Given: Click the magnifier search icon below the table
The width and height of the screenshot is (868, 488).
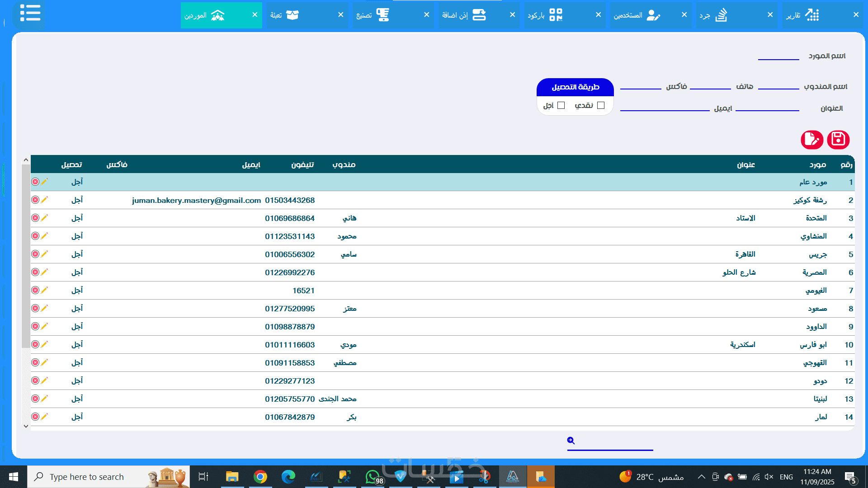Looking at the screenshot, I should 571,441.
